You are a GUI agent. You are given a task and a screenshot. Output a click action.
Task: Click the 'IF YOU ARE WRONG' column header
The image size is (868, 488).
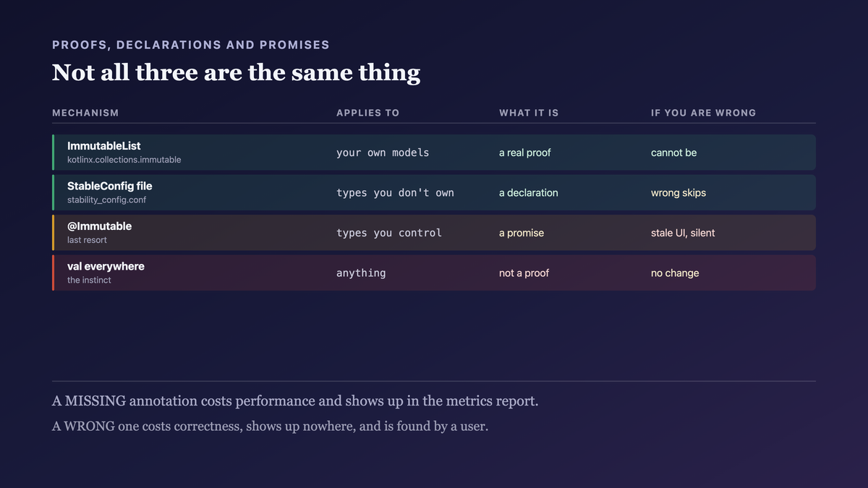tap(703, 113)
